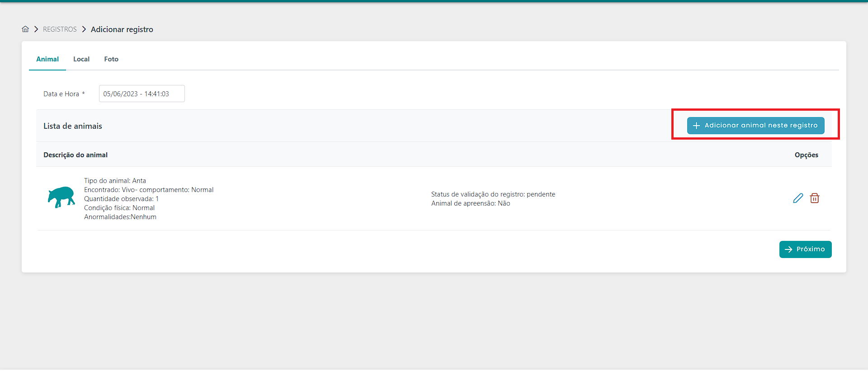Go to the home icon in breadcrumb

pos(25,29)
